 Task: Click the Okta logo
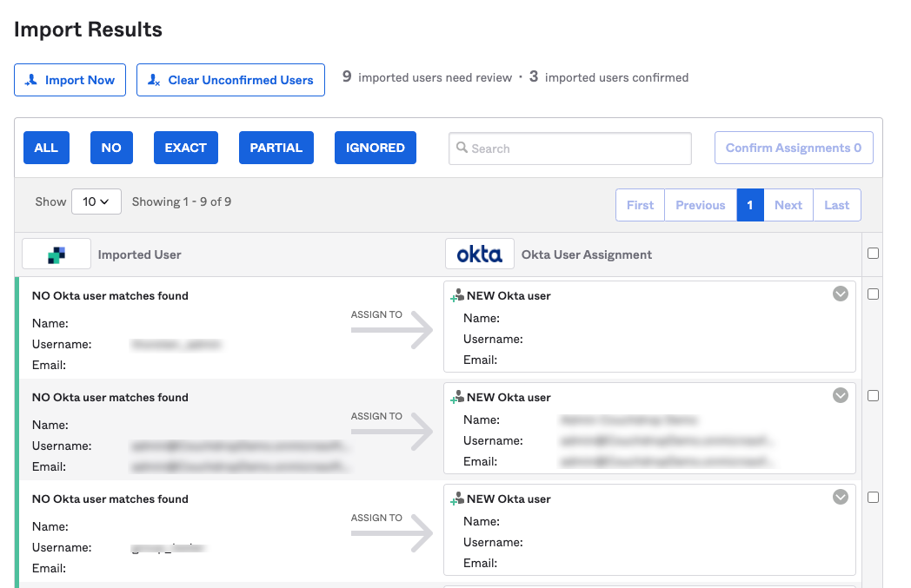click(479, 254)
